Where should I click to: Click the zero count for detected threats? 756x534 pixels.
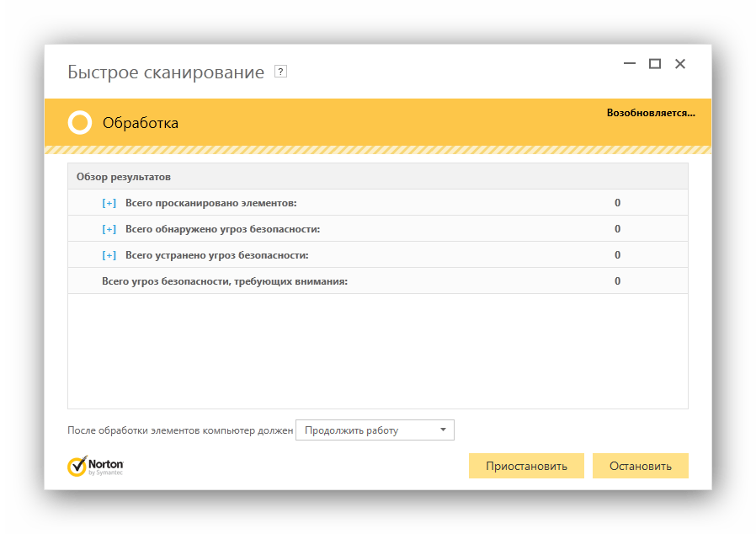(617, 228)
